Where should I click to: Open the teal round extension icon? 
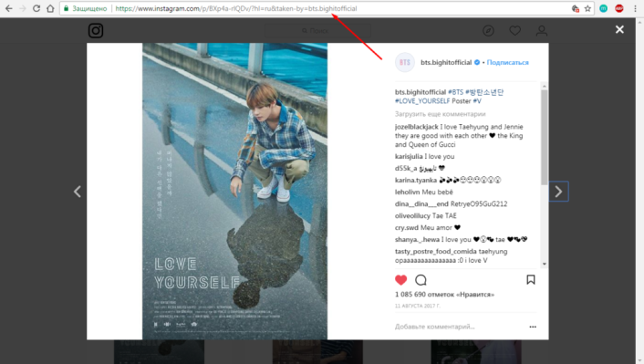pos(603,8)
